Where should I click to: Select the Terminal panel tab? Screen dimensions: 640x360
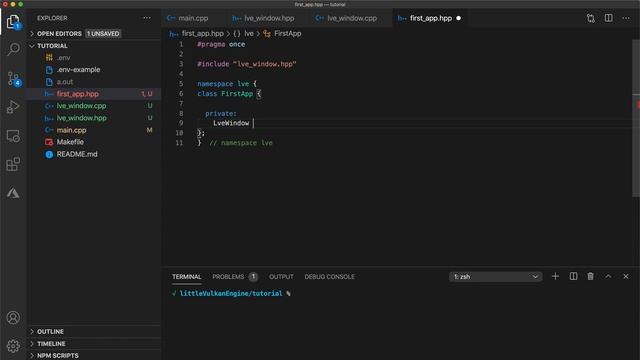(x=187, y=277)
